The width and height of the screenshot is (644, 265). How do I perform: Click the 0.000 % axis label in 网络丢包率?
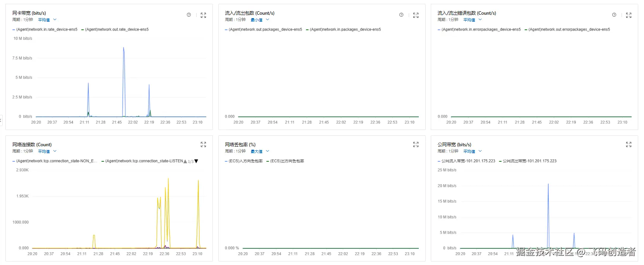pos(232,248)
